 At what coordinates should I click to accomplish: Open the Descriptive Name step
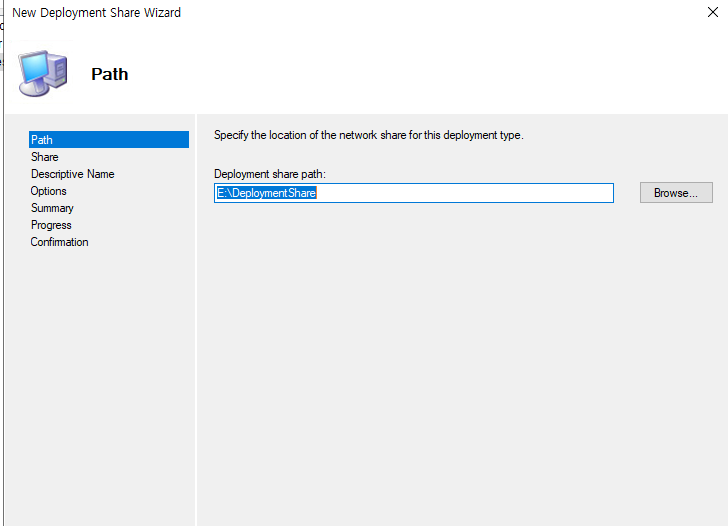click(72, 174)
